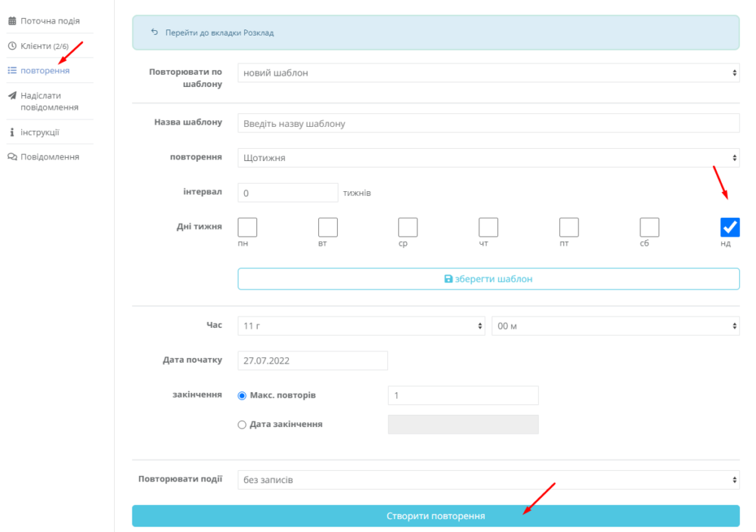Viewport: 756px width, 532px height.
Task: Select the Макс. повторів radio button
Action: point(242,396)
